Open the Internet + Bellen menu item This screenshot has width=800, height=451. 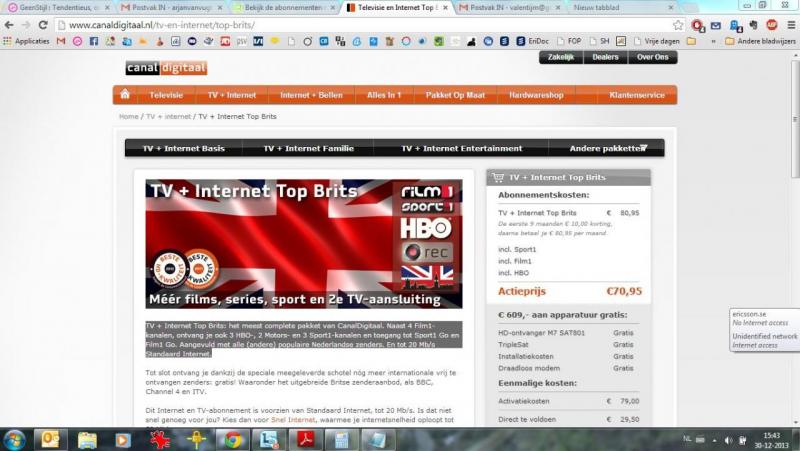coord(311,95)
